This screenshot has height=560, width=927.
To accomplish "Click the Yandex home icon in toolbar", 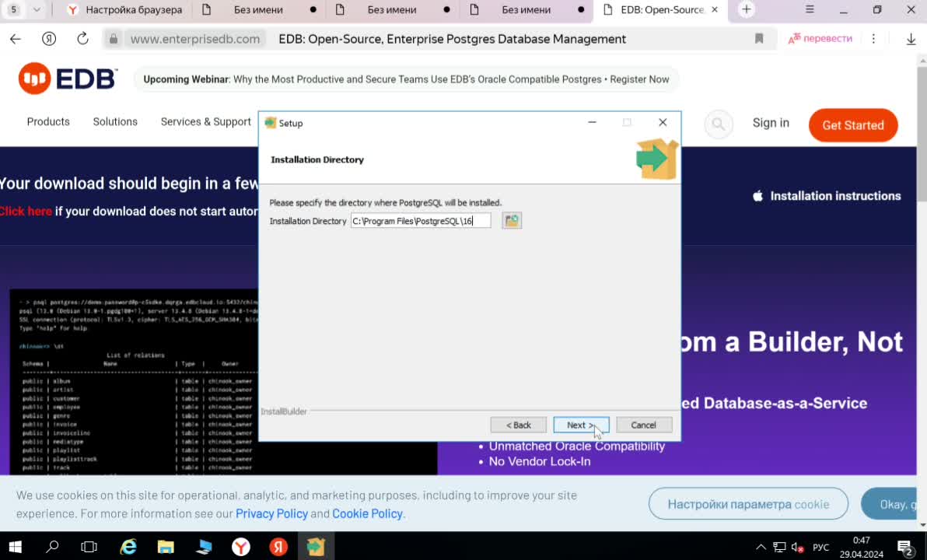I will tap(49, 38).
